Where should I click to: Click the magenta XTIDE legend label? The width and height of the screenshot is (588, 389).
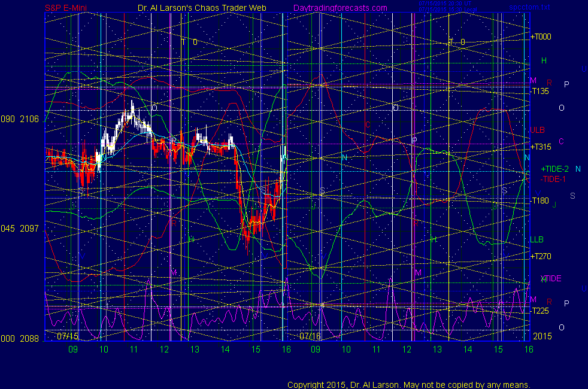(551, 278)
